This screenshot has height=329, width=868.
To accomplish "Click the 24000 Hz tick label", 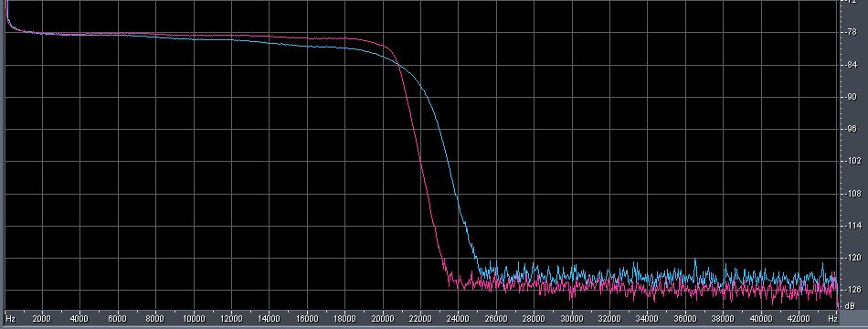I will click(458, 319).
